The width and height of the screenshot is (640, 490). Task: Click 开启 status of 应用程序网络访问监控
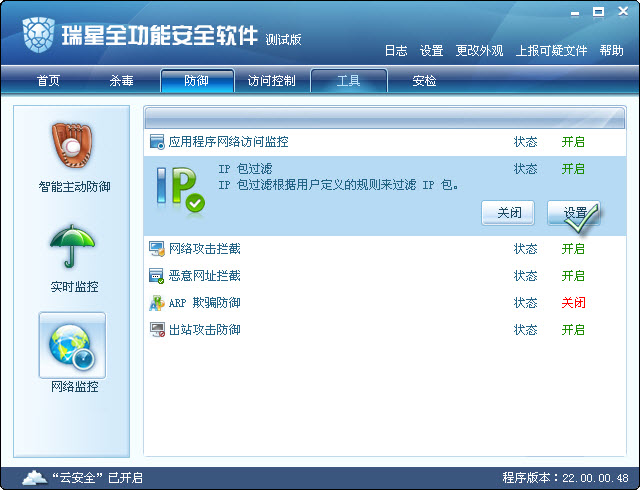pos(573,142)
